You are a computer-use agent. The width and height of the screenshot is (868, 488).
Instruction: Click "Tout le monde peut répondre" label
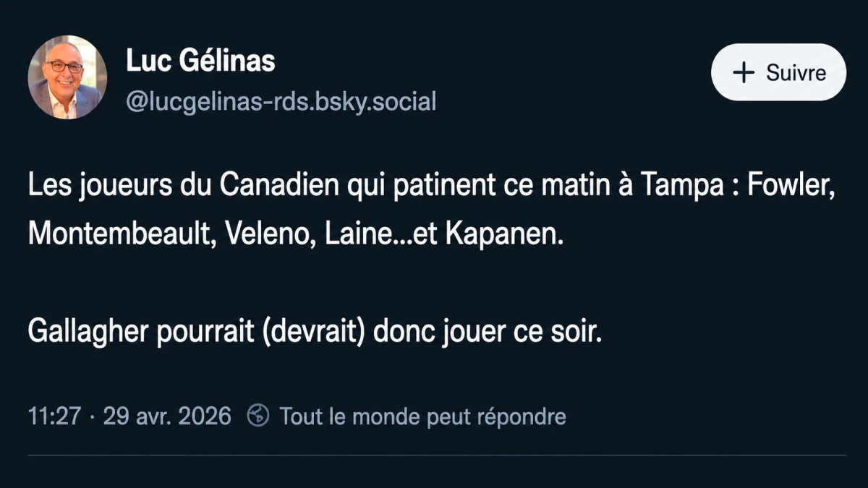(x=422, y=416)
